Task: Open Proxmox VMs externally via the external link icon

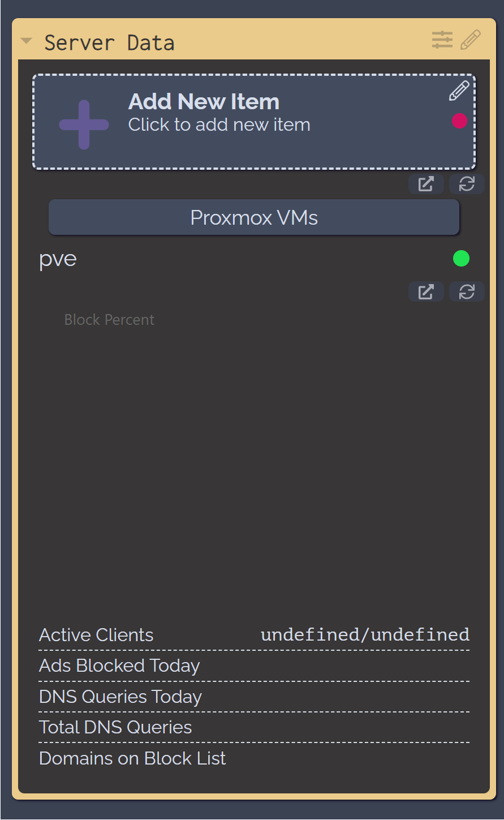Action: (x=426, y=183)
